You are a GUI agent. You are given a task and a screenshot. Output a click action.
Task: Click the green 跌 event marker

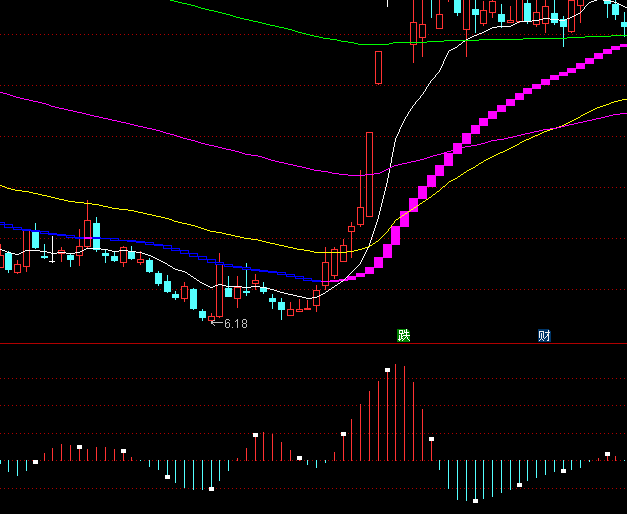(x=403, y=336)
